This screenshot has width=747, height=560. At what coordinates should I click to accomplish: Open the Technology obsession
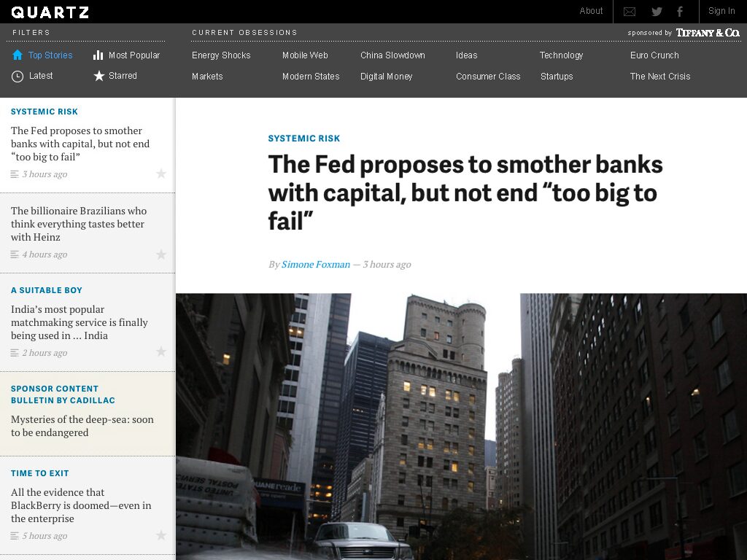561,55
